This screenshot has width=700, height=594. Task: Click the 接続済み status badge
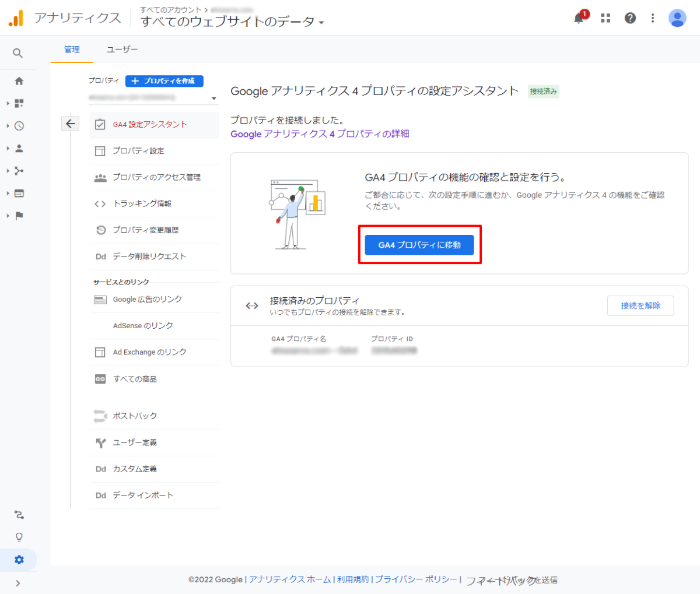click(x=544, y=92)
